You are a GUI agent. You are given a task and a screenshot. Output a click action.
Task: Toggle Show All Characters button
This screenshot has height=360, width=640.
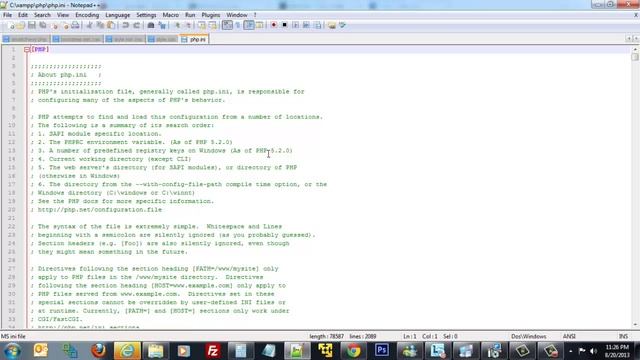(x=238, y=25)
